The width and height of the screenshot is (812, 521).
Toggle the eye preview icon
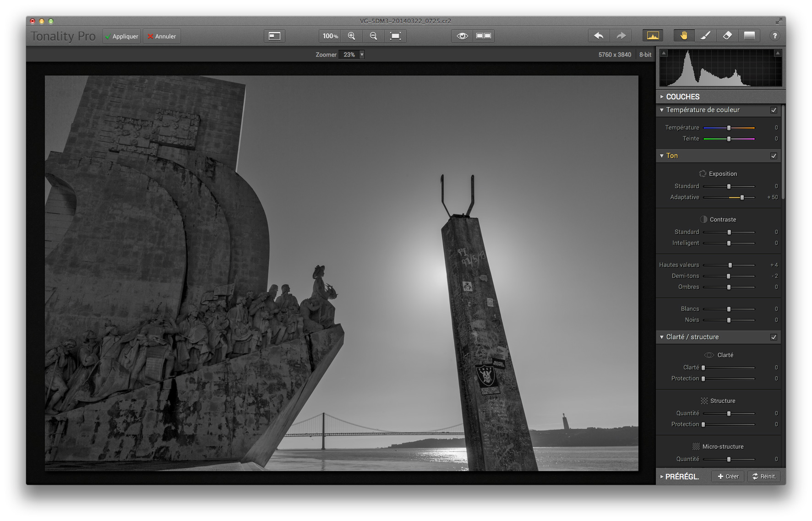tap(462, 36)
